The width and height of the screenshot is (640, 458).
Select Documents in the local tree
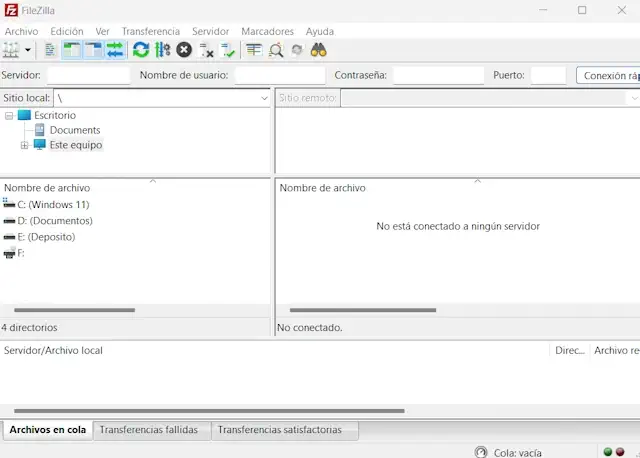click(75, 130)
